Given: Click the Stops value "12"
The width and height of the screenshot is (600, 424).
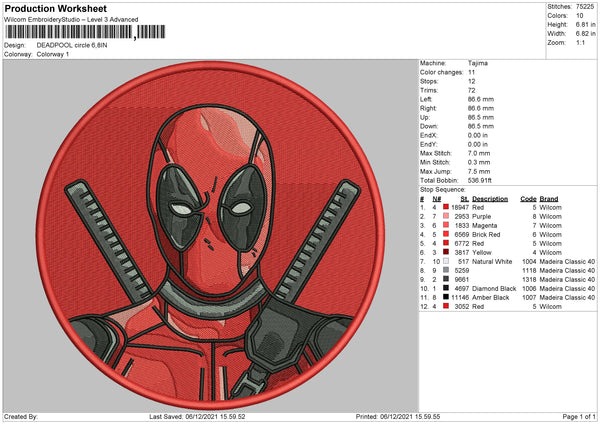Looking at the screenshot, I should (x=471, y=81).
